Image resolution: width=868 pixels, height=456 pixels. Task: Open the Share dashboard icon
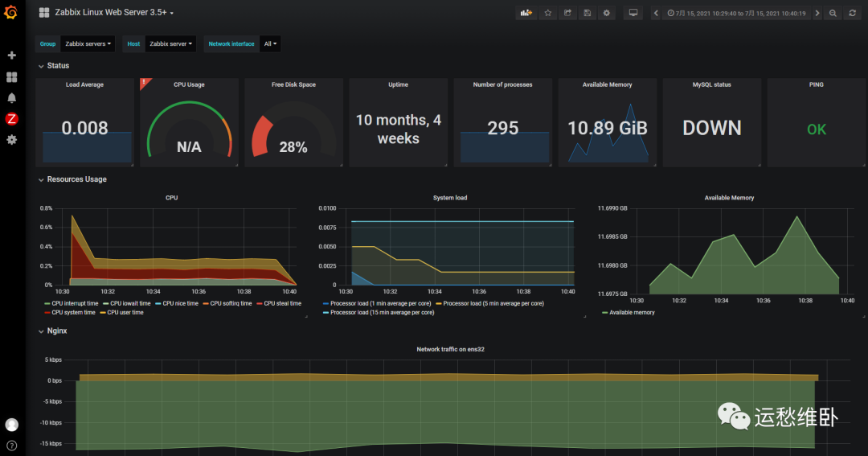(x=567, y=13)
